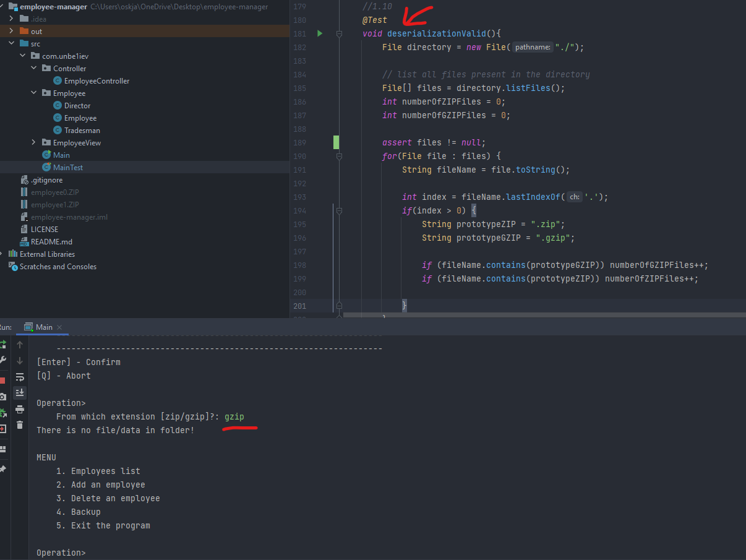746x560 pixels.
Task: Print the console output
Action: pos(20,409)
